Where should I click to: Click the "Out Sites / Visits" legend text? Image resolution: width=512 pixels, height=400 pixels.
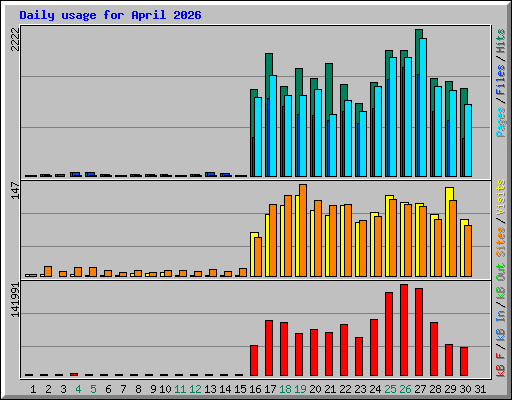501,230
